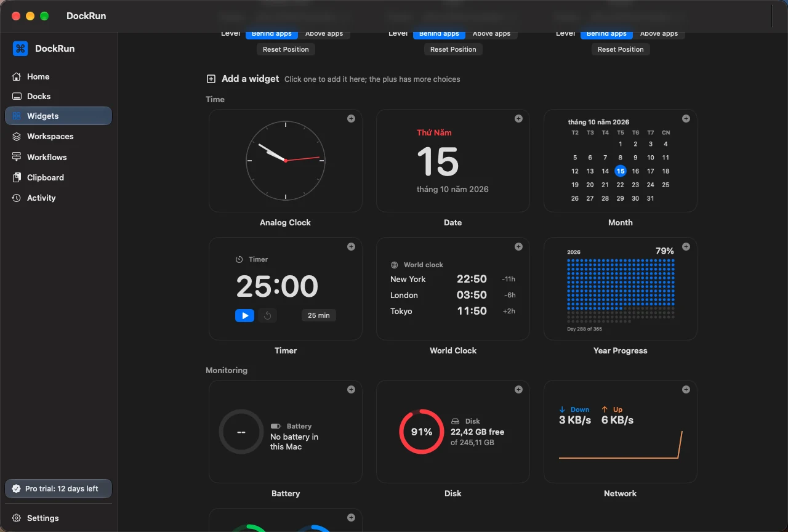Go to Home in the sidebar
The image size is (788, 532).
pos(58,76)
